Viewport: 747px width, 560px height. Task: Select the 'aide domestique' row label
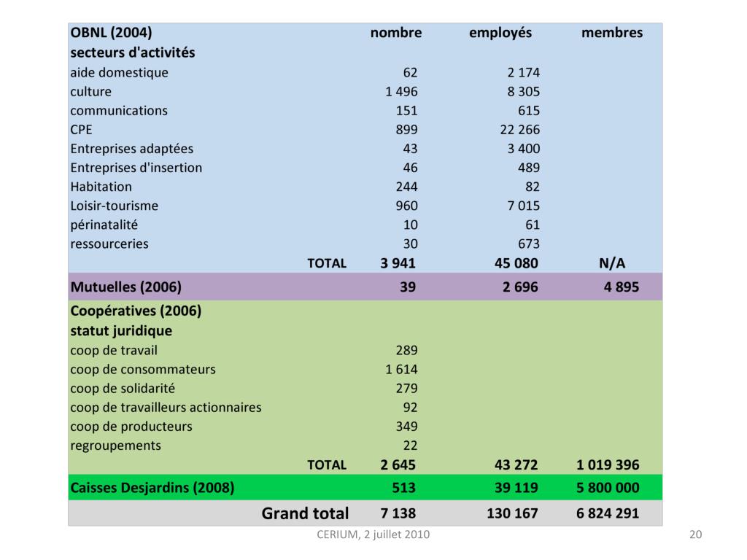coord(119,72)
